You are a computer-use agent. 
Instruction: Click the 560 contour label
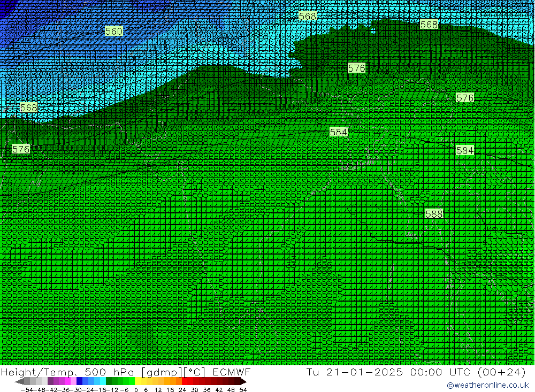[113, 32]
